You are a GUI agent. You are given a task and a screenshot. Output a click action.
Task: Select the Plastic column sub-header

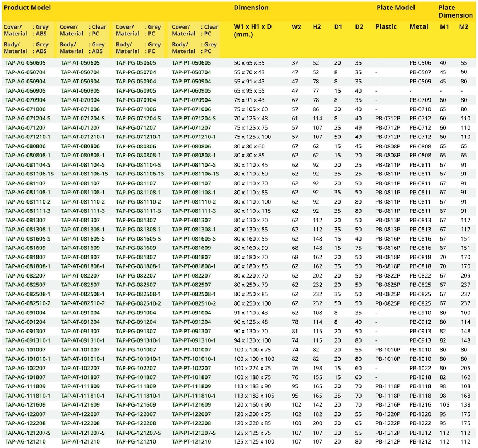pyautogui.click(x=386, y=26)
